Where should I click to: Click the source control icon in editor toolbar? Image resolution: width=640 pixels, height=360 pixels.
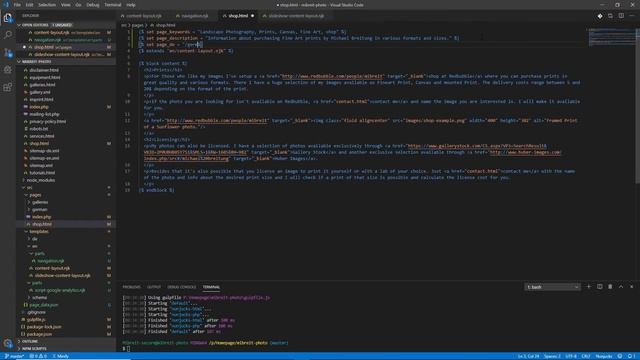[600, 16]
